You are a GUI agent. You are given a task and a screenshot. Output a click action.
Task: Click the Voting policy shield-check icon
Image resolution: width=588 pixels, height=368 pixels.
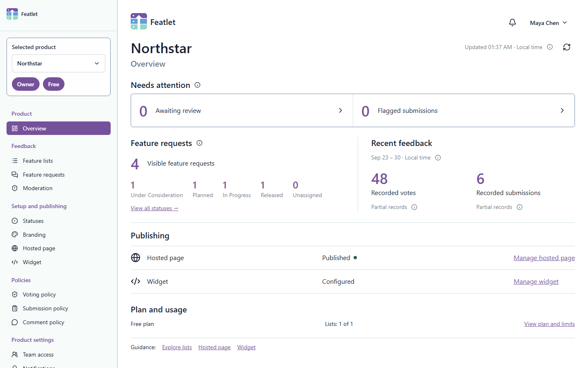[15, 294]
